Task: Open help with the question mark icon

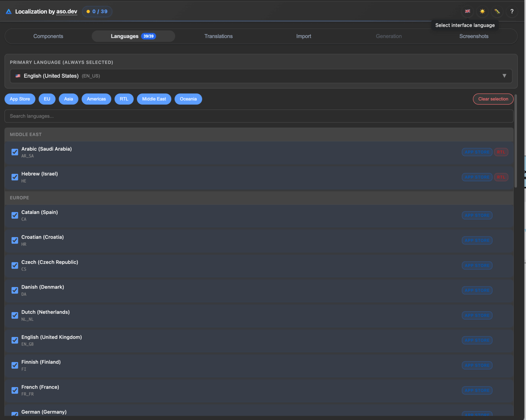Action: [512, 11]
